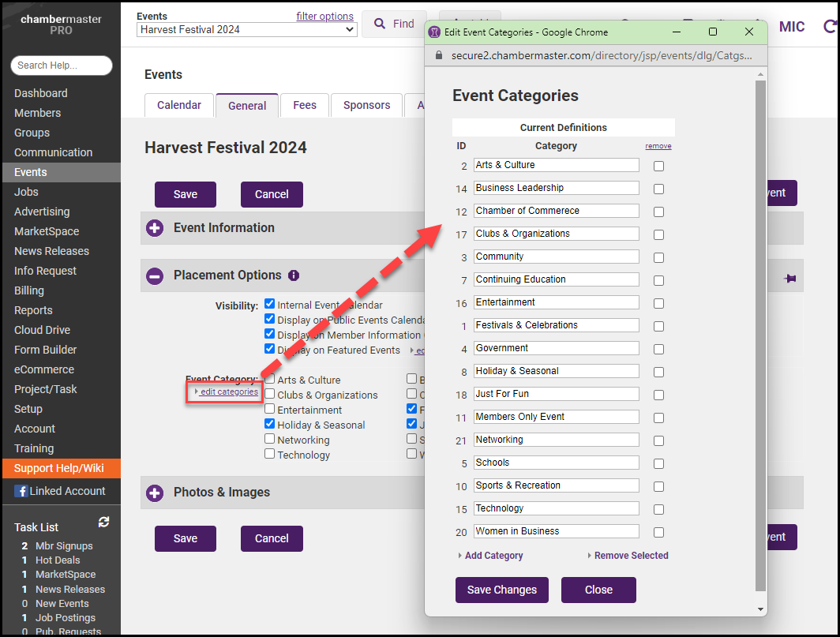840x637 pixels.
Task: Click the popup's vertical scrollbar
Action: pyautogui.click(x=760, y=332)
